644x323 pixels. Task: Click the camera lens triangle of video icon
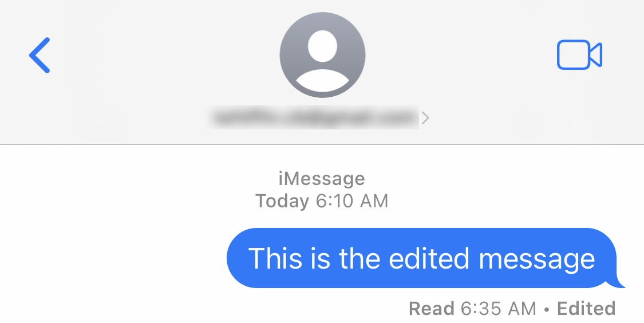(596, 54)
